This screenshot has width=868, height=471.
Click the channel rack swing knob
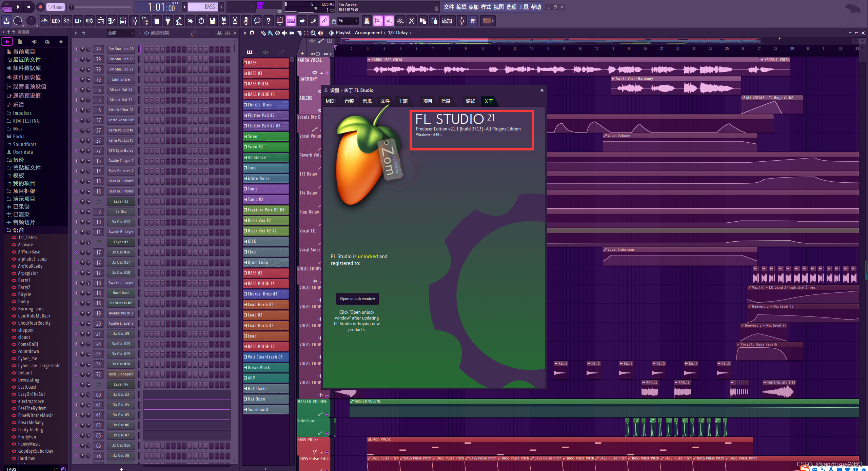click(x=194, y=33)
